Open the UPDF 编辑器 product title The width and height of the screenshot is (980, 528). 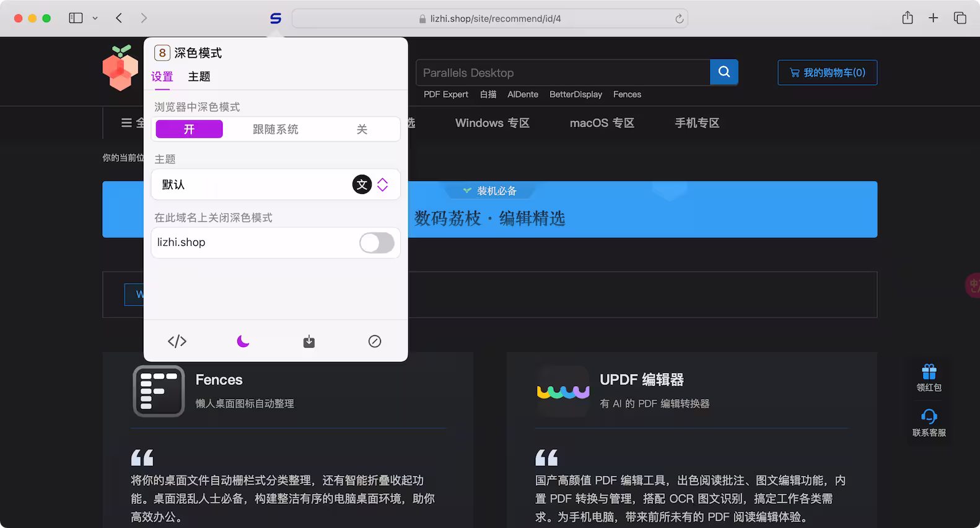coord(642,380)
